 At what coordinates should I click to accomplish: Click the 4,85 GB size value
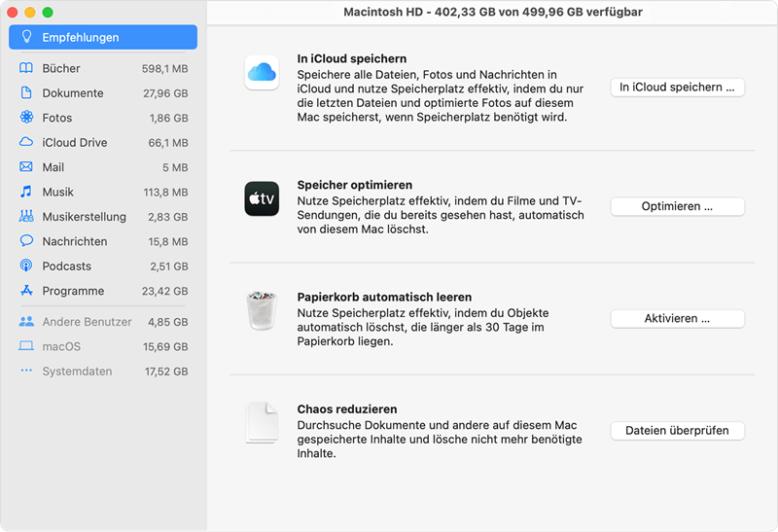(168, 322)
